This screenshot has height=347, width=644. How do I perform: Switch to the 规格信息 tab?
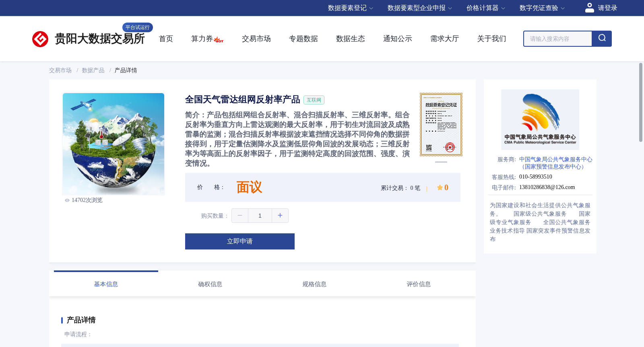tap(314, 284)
